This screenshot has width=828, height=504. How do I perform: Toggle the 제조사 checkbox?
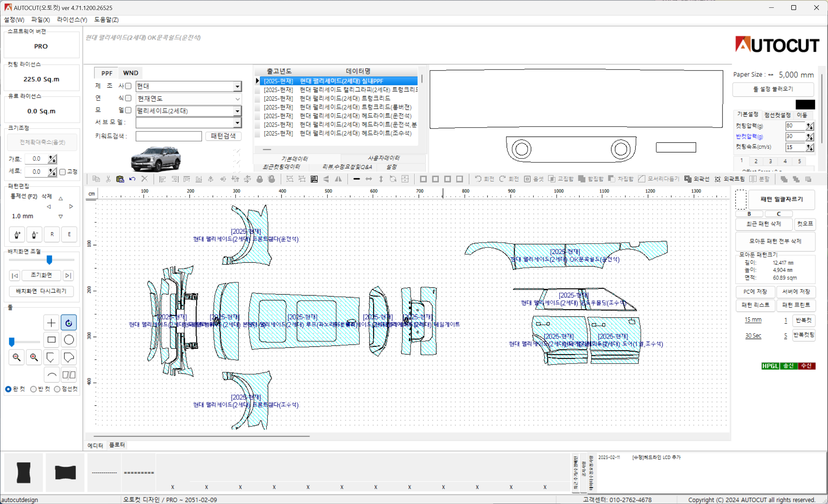click(128, 86)
